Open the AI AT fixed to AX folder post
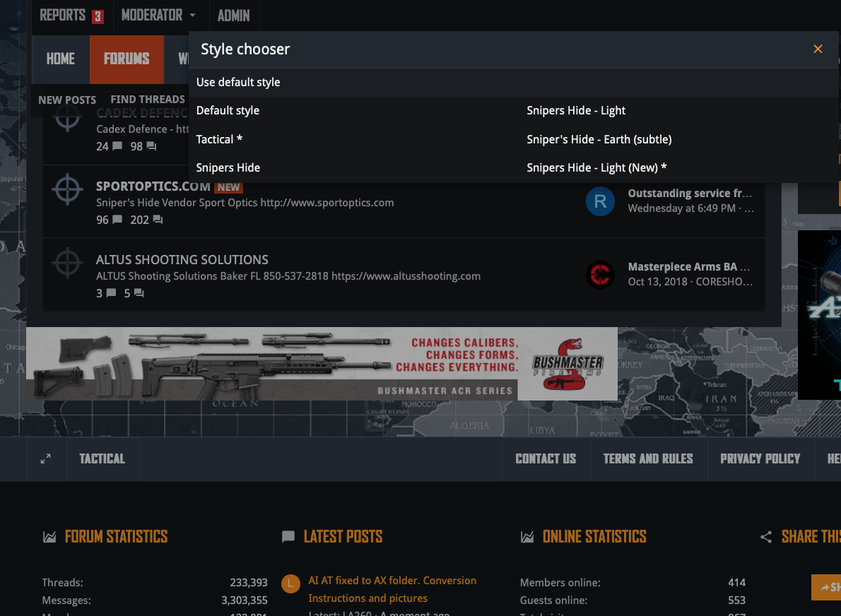This screenshot has height=616, width=841. 392,589
